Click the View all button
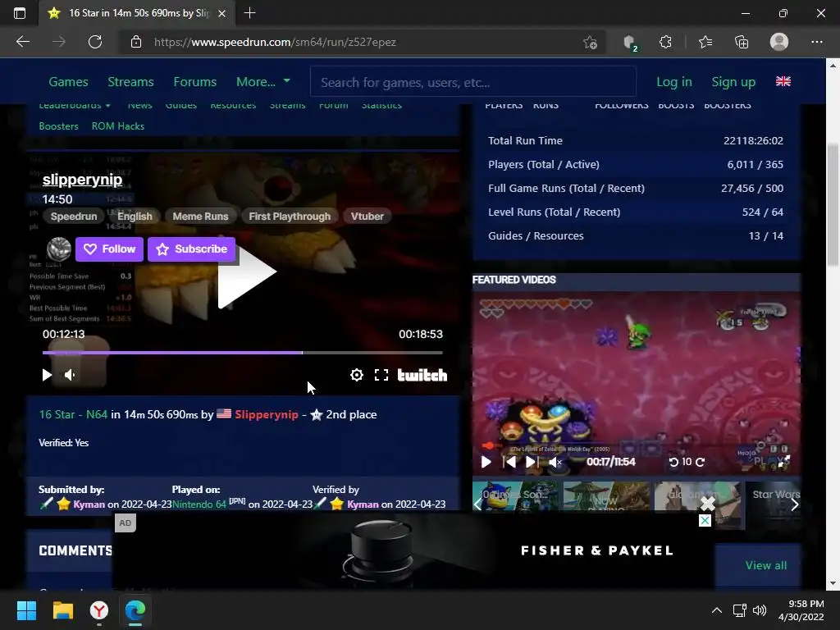 766,566
